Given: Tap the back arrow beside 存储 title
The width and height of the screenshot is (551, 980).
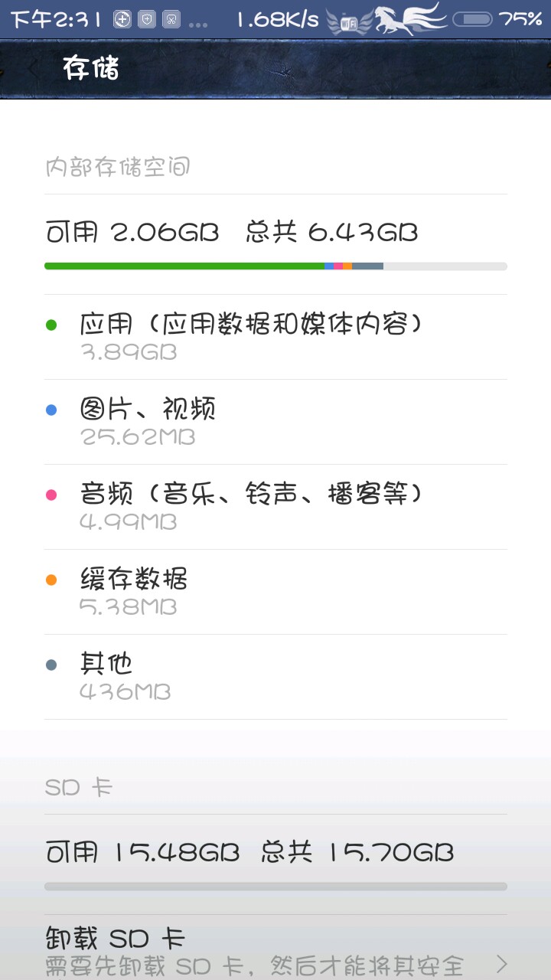Looking at the screenshot, I should click(x=32, y=69).
